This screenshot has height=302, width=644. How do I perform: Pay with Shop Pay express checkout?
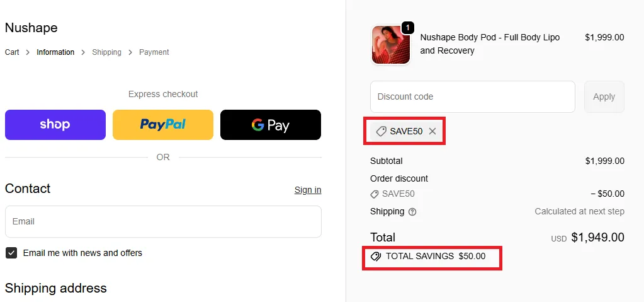click(x=55, y=125)
